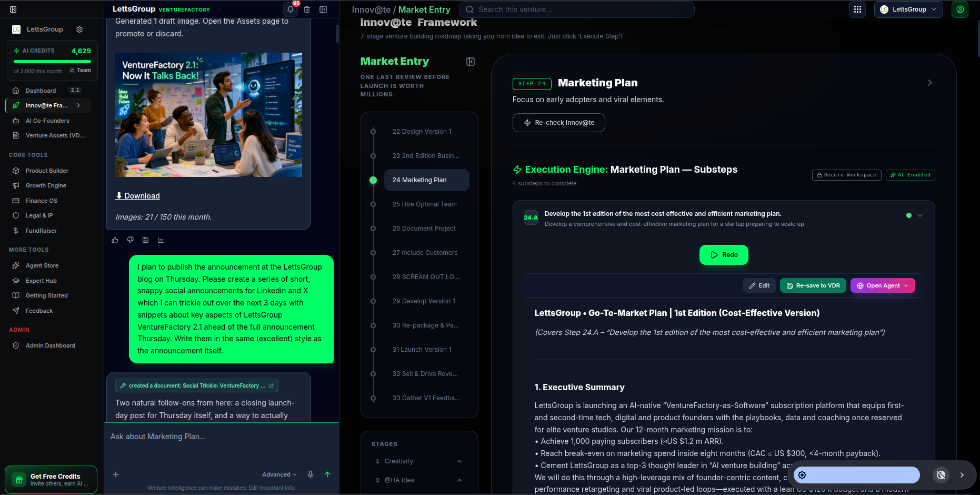Collapse the Market Entry step list panel
Viewport: 980px width, 495px height.
[471, 62]
